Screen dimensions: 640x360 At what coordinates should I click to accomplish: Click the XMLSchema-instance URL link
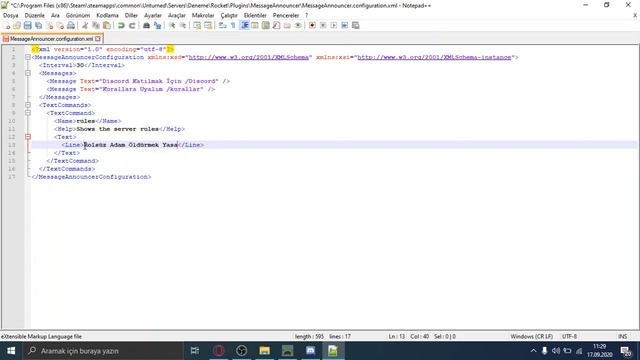434,57
